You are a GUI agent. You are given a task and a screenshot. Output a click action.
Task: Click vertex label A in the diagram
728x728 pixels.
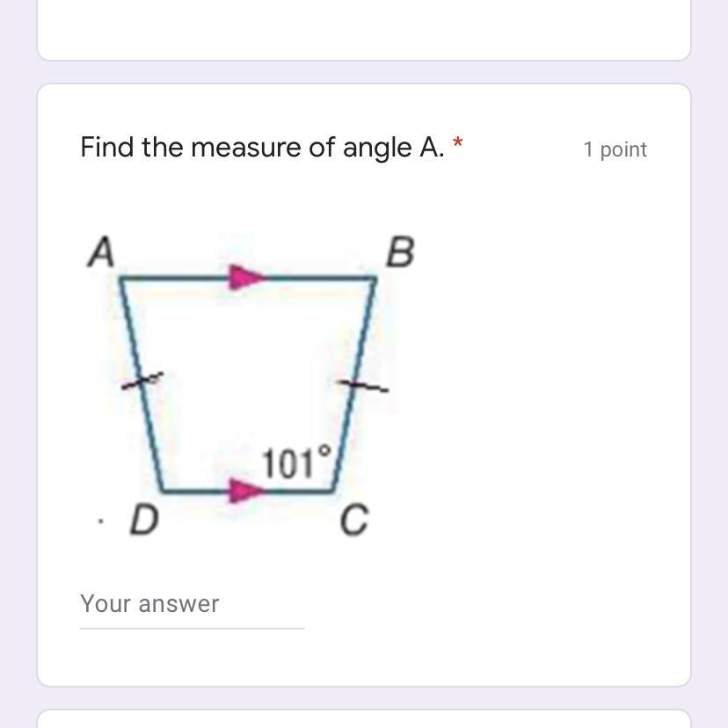click(x=102, y=253)
